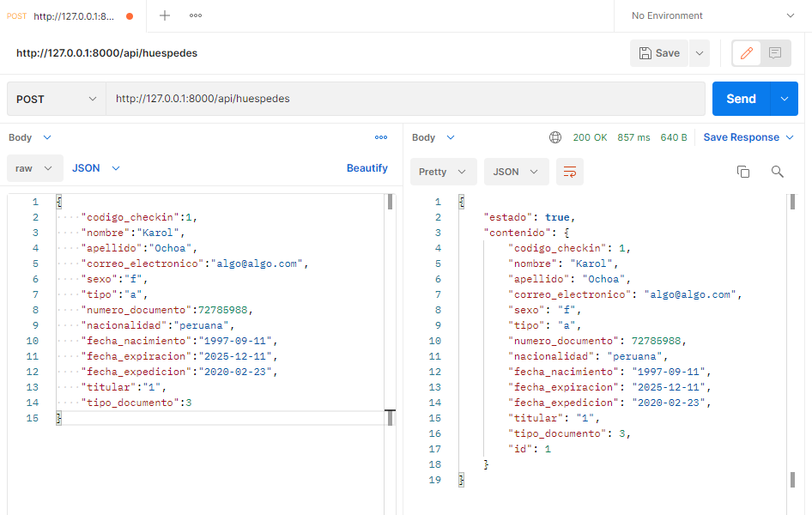Image resolution: width=812 pixels, height=515 pixels.
Task: Beautify the JSON request body
Action: coord(367,168)
